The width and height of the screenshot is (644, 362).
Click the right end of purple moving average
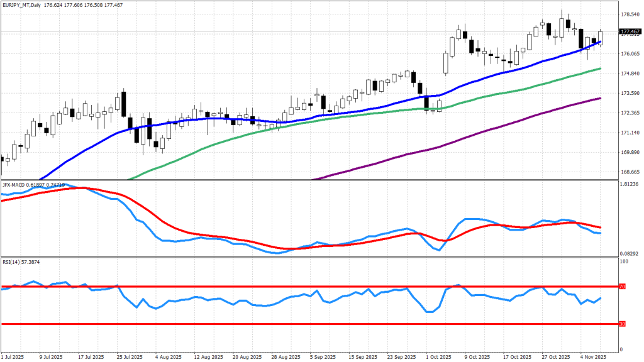pos(601,98)
